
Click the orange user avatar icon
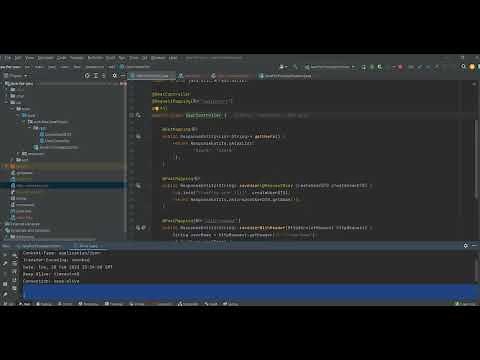tap(472, 67)
